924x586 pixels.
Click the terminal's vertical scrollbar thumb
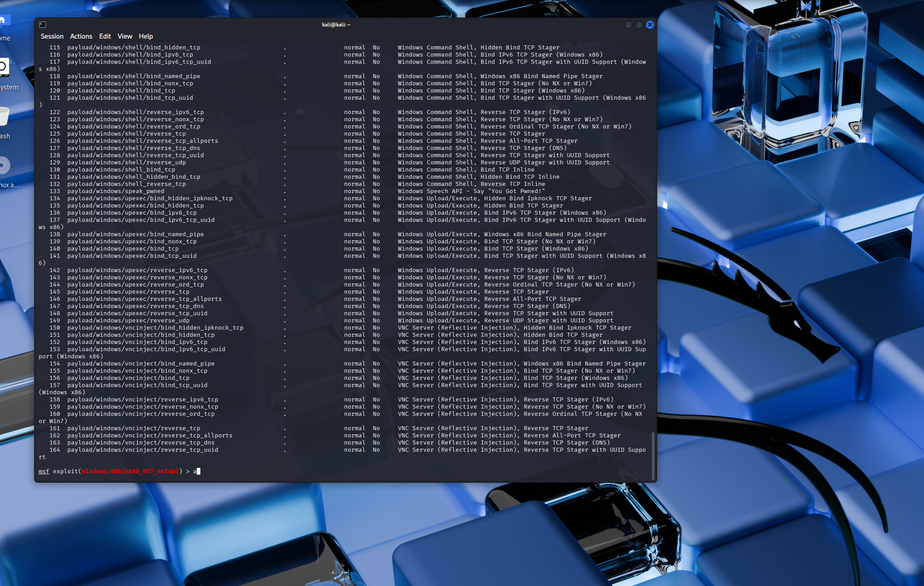coord(653,454)
